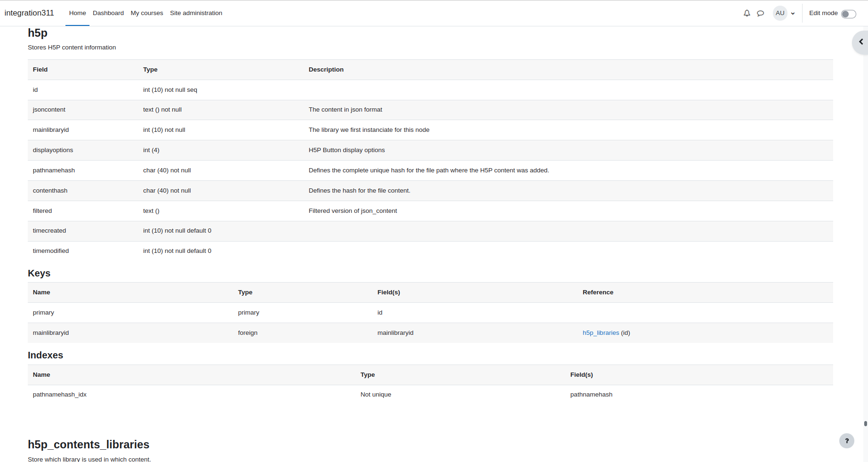Click the Description column header

coord(326,70)
